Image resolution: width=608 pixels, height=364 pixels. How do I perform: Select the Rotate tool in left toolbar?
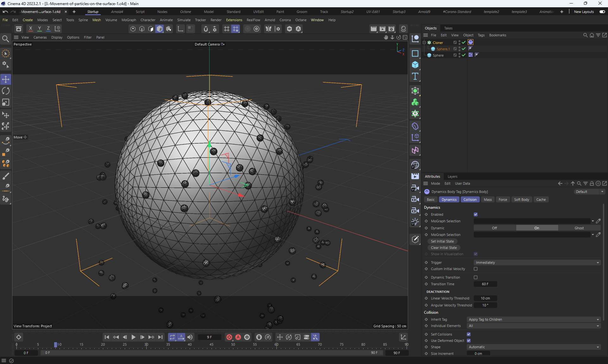pyautogui.click(x=6, y=91)
